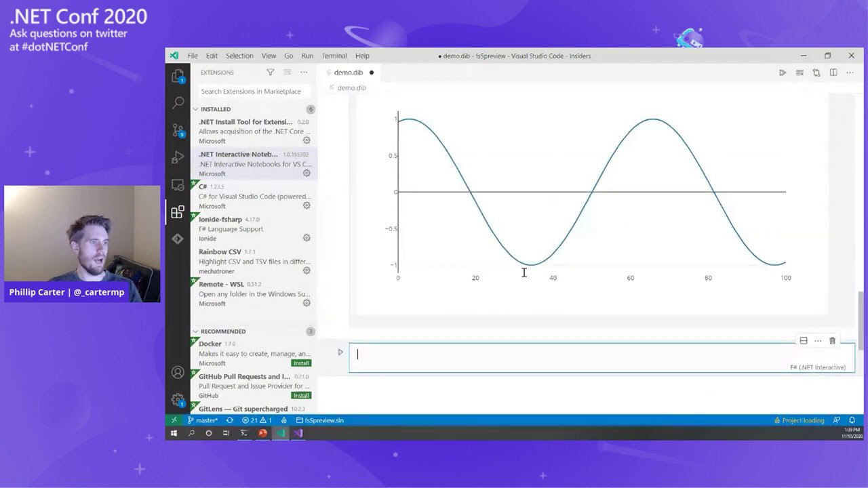Click the fs5preview.sln status bar item
Screen dimensions: 868x488
coord(320,420)
